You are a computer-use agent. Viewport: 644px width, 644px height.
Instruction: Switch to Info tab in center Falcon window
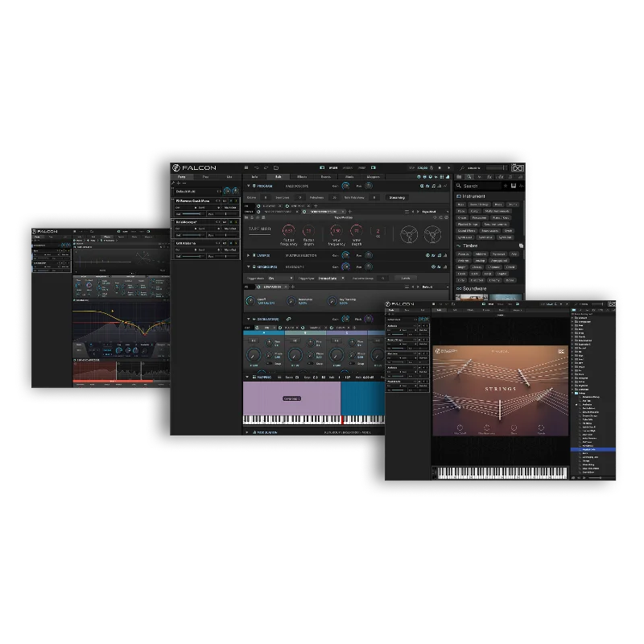(x=254, y=176)
